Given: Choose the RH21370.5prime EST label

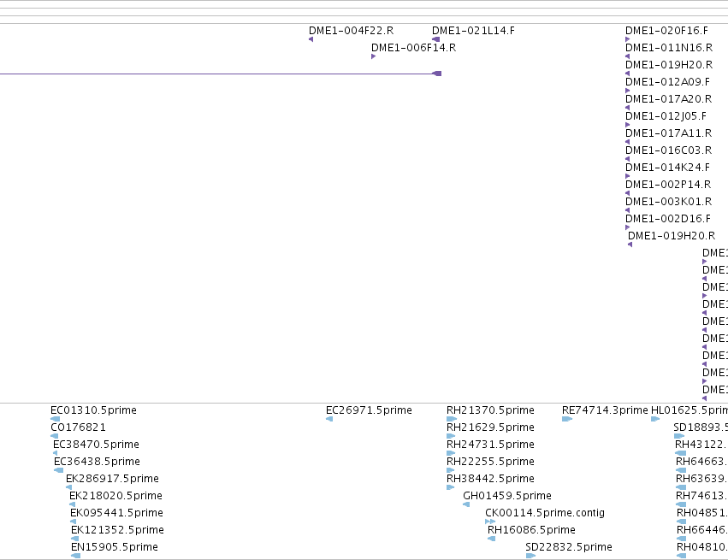Looking at the screenshot, I should point(490,410).
